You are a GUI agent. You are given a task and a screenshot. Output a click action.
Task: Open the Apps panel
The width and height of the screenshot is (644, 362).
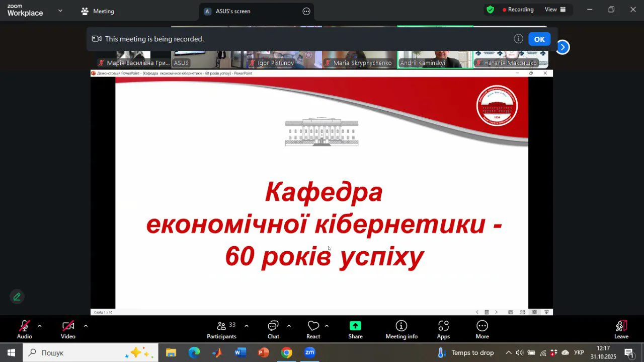(x=443, y=330)
